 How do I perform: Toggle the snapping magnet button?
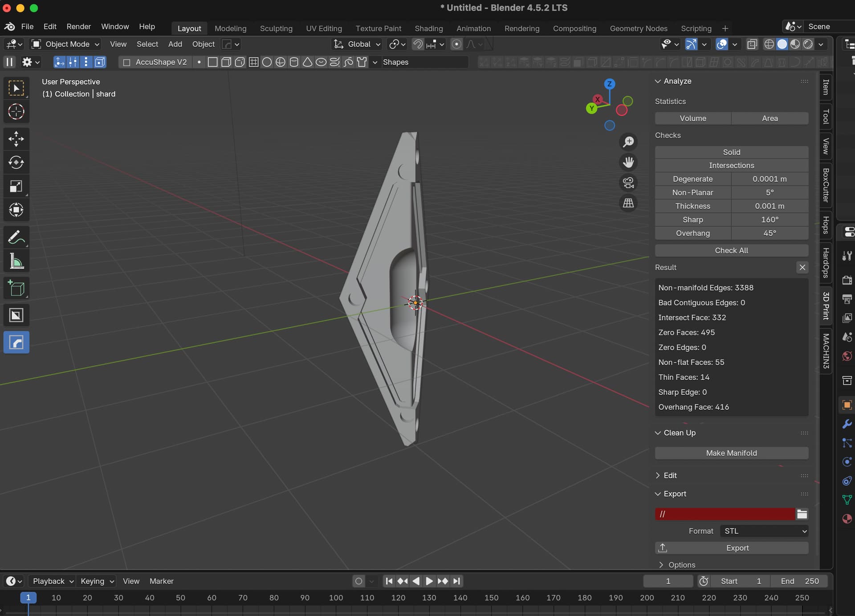[417, 44]
